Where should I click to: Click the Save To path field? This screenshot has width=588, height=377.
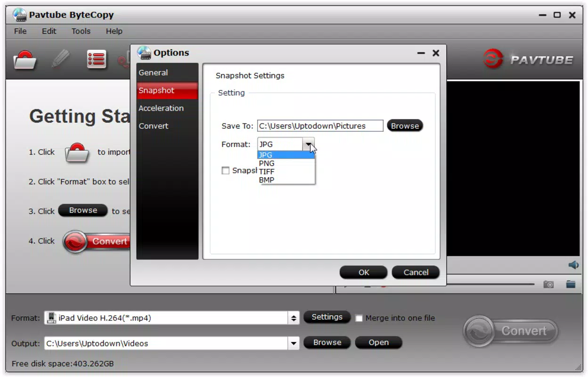click(320, 126)
